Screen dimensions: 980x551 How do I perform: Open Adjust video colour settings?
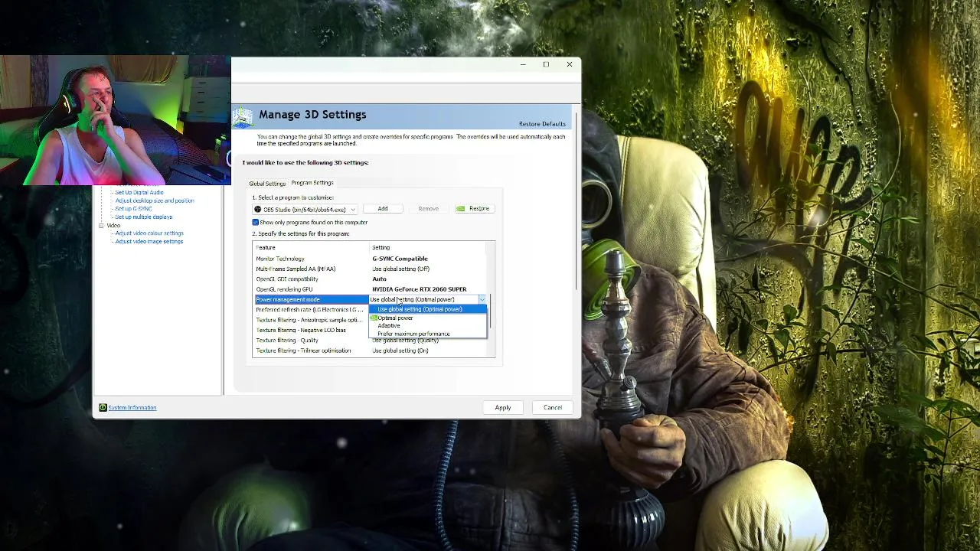[149, 233]
